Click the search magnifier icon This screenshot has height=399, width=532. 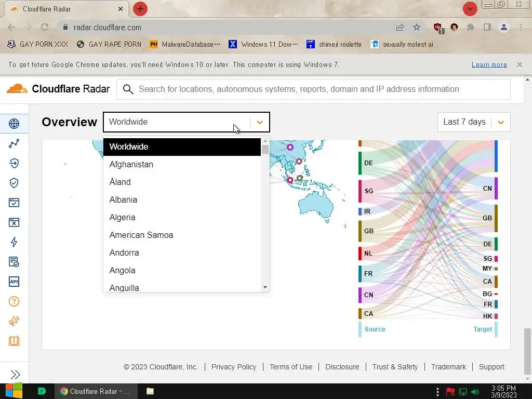click(x=128, y=89)
